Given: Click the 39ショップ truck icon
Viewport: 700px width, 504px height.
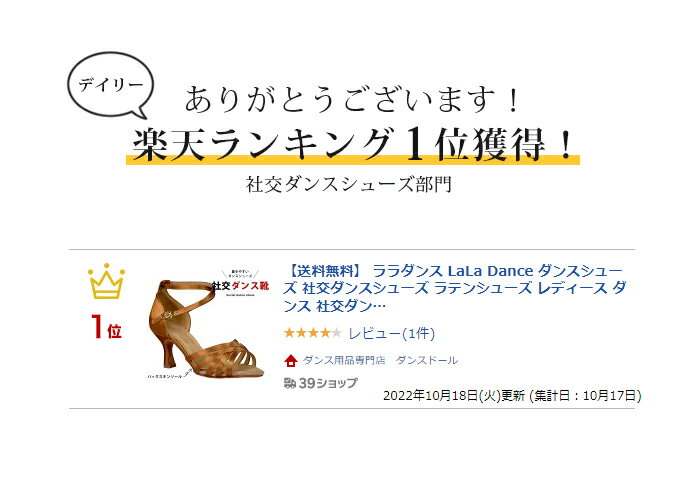Looking at the screenshot, I should 290,383.
